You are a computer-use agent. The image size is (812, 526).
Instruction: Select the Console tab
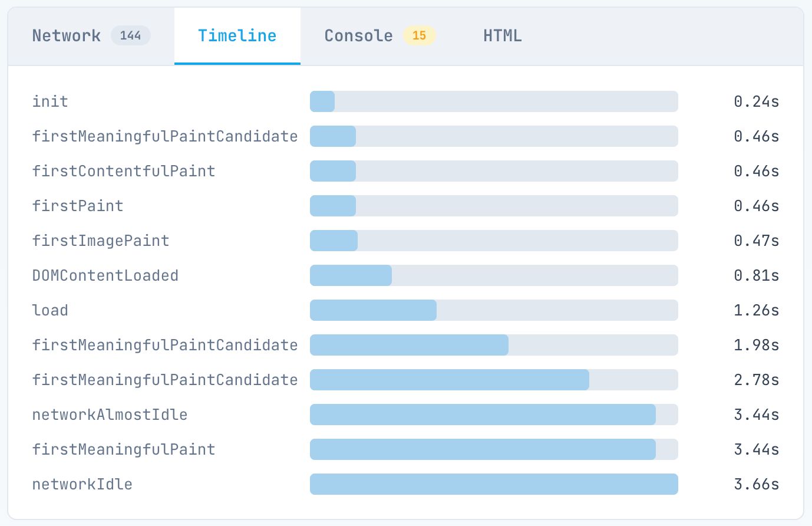tap(358, 36)
